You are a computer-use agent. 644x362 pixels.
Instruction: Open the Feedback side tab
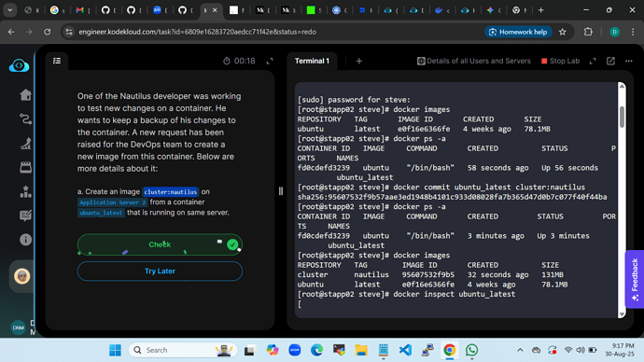[635, 279]
